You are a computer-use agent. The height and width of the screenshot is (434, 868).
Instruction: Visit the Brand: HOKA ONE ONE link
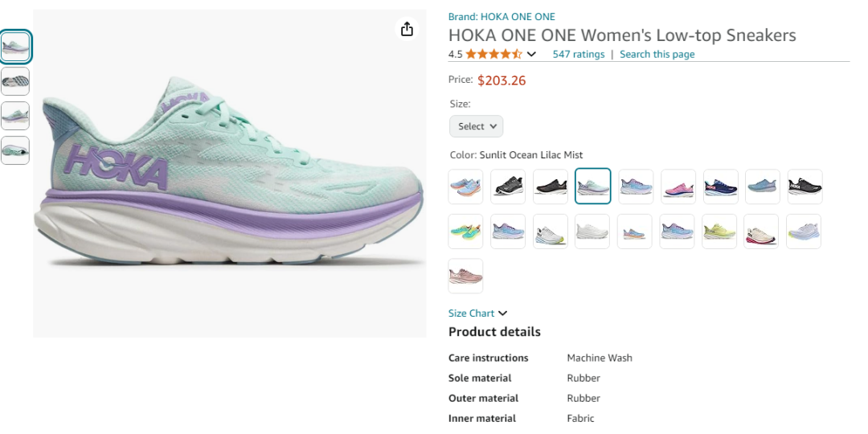(x=502, y=16)
